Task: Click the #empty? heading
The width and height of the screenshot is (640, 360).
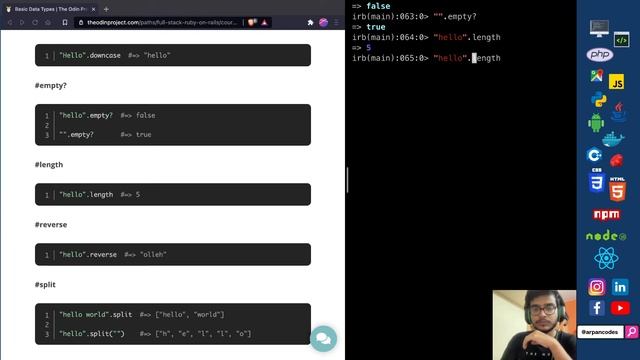Action: (x=51, y=85)
